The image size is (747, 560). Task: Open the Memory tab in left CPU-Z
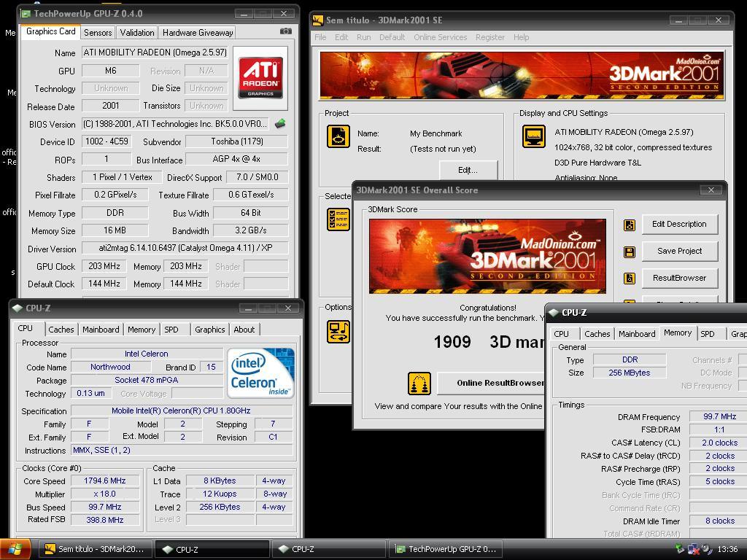tap(142, 330)
